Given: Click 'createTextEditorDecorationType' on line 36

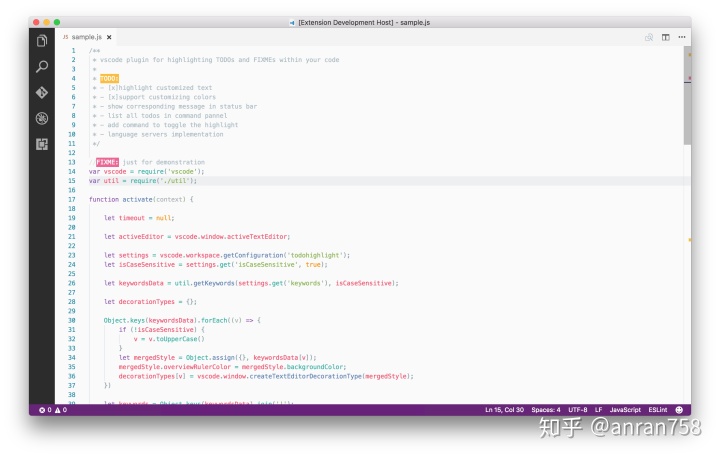Looking at the screenshot, I should pos(306,376).
